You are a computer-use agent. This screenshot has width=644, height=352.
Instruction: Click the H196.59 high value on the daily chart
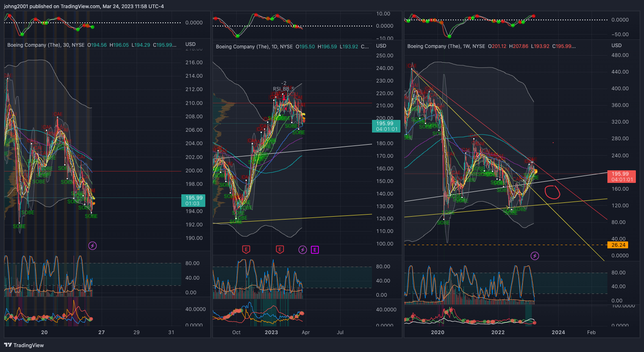327,47
